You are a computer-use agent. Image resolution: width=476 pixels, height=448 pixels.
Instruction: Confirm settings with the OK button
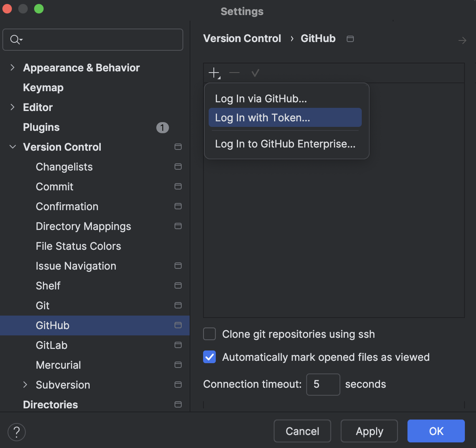pos(436,431)
